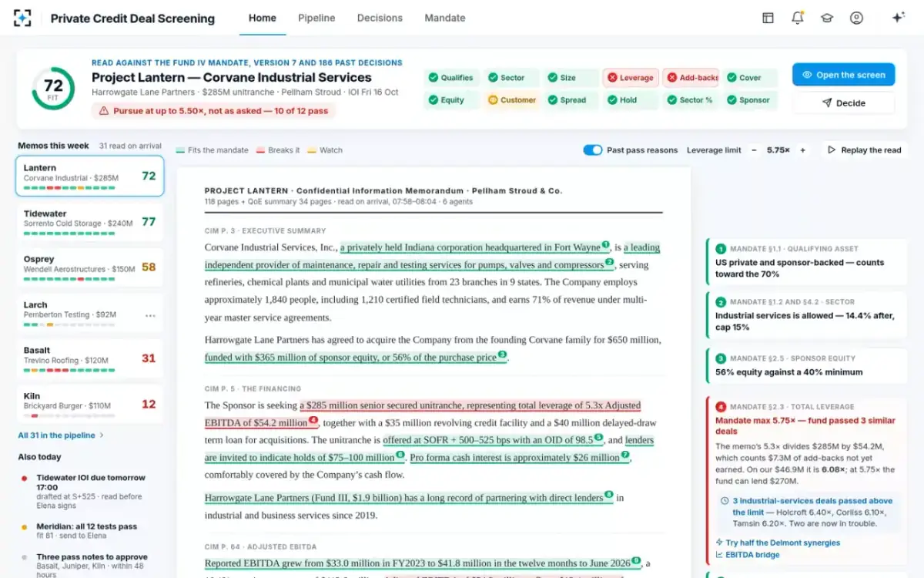
Task: Switch to the Pipeline tab
Action: point(316,18)
